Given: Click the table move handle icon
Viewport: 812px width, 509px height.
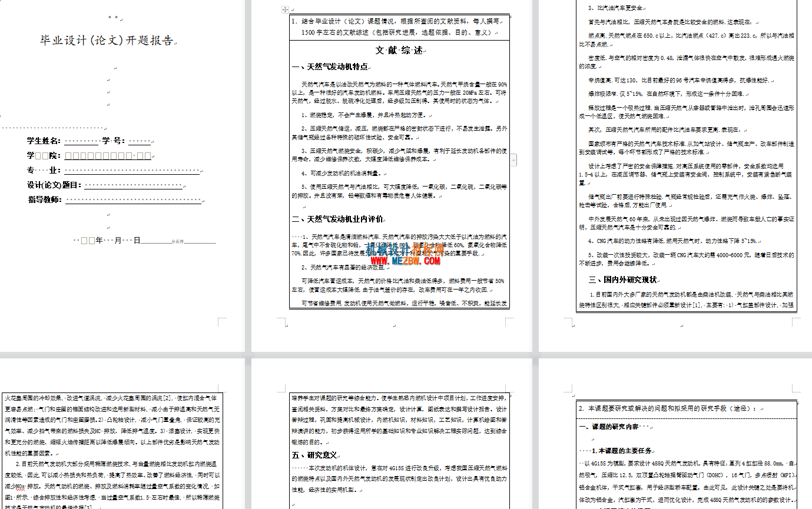Looking at the screenshot, I should coord(286,9).
